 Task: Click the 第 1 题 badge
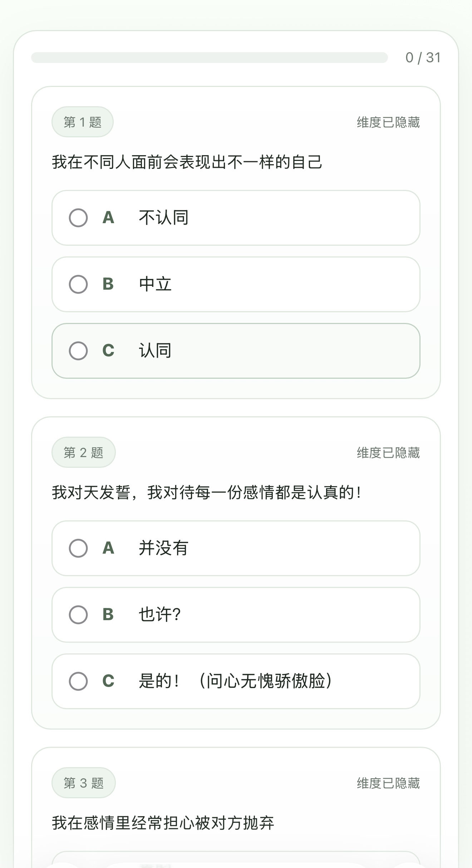(83, 122)
